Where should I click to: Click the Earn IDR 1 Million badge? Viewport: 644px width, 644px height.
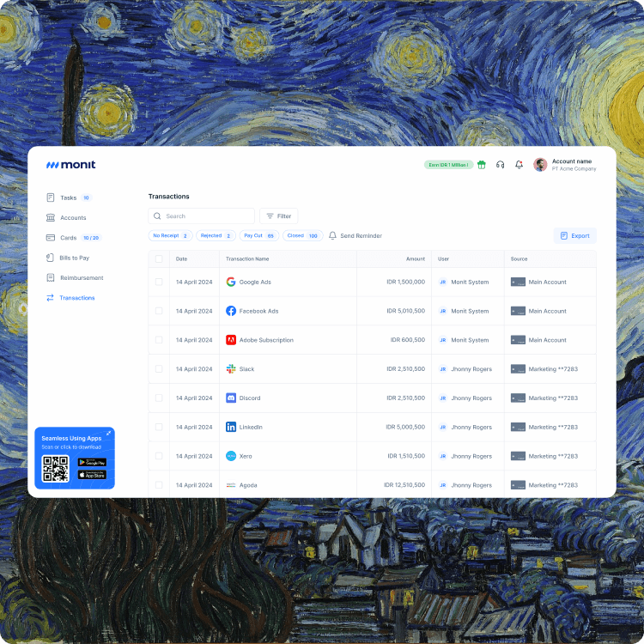tap(448, 165)
